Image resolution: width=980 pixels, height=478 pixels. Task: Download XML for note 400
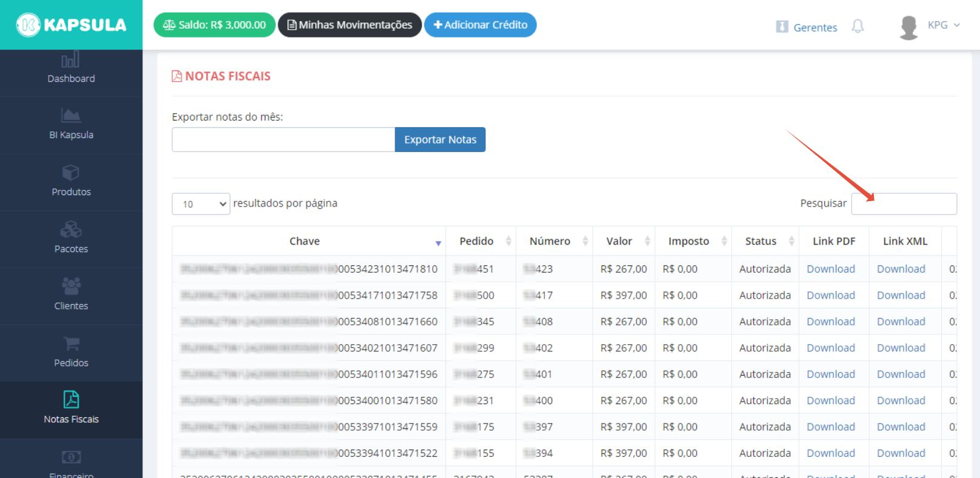click(x=901, y=400)
